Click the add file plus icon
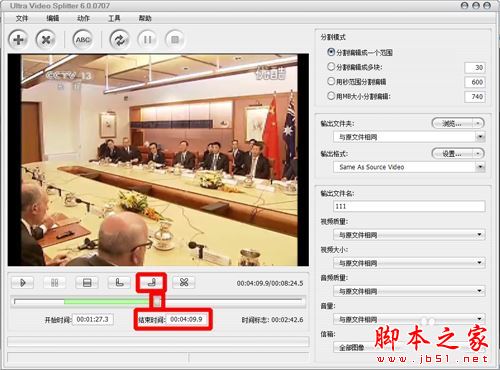This screenshot has height=370, width=500. (18, 40)
